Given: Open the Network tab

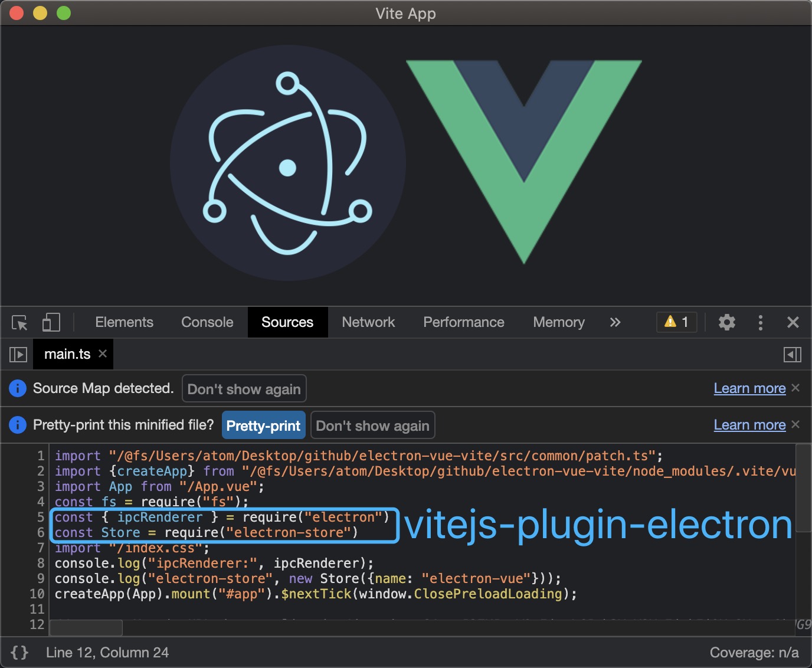Looking at the screenshot, I should coord(368,322).
